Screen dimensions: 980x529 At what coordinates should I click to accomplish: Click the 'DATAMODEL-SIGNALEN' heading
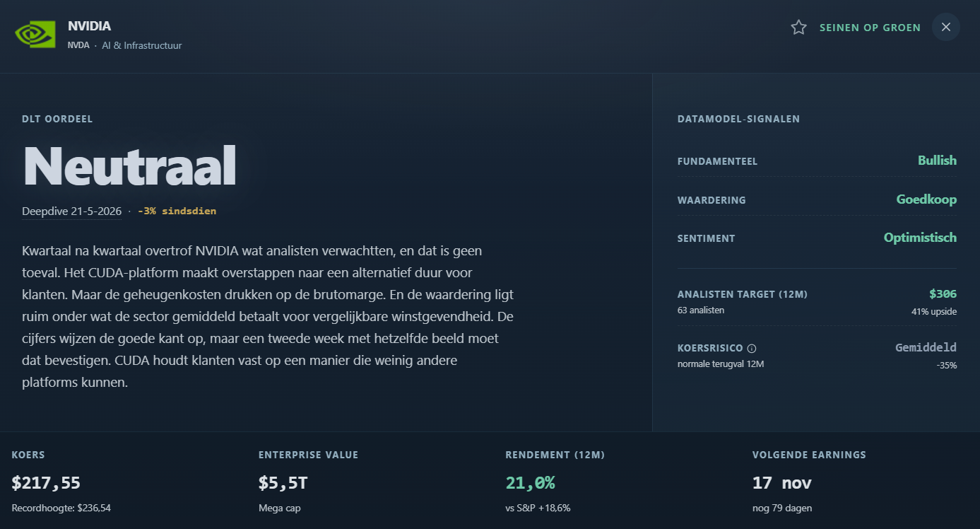738,119
